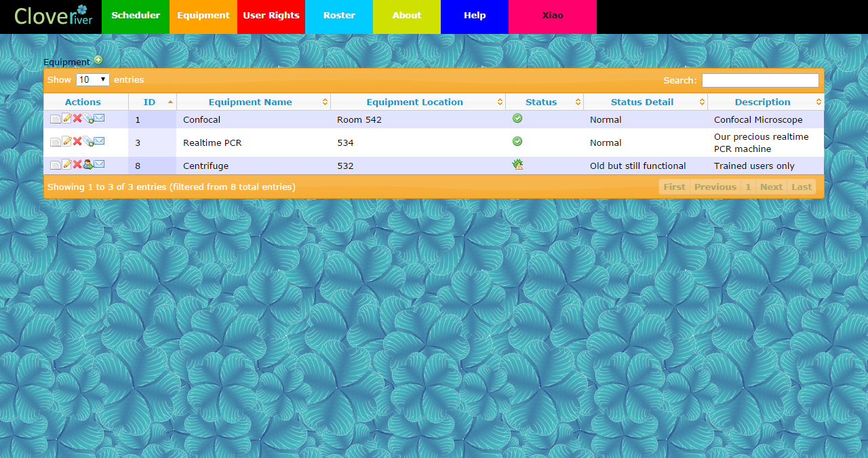Sort the table by Equipment Name

[251, 102]
